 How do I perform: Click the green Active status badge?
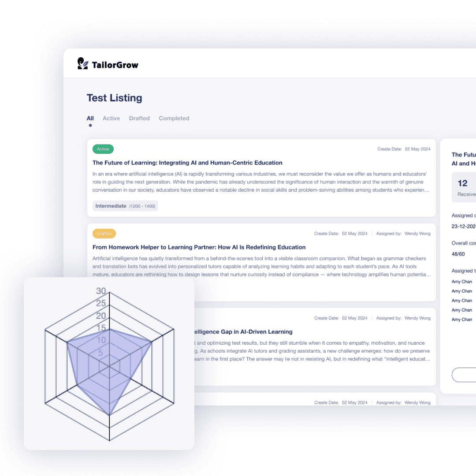103,149
